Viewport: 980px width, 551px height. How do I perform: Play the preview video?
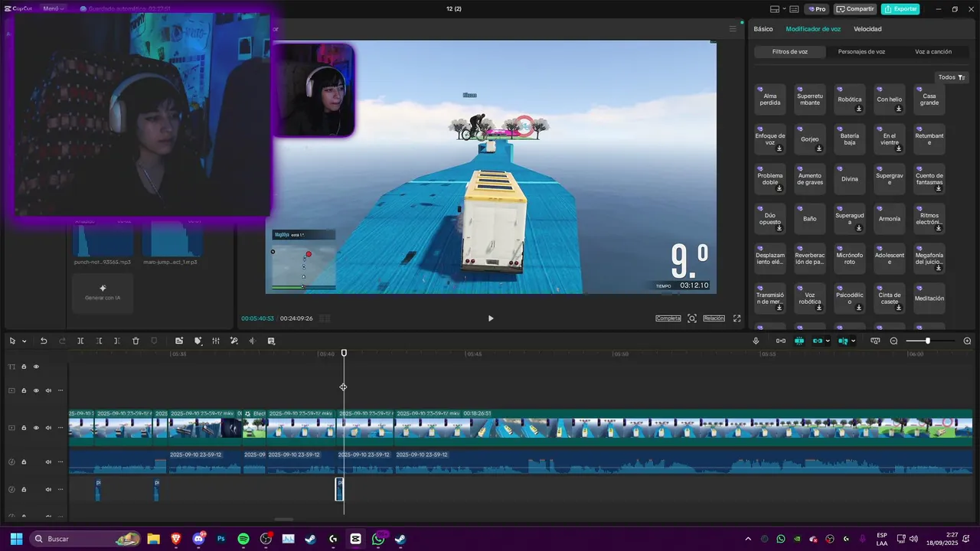tap(491, 318)
